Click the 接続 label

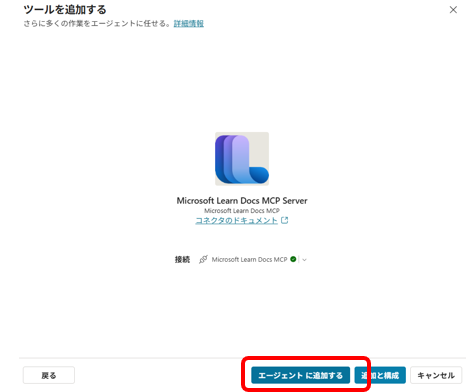(x=182, y=259)
